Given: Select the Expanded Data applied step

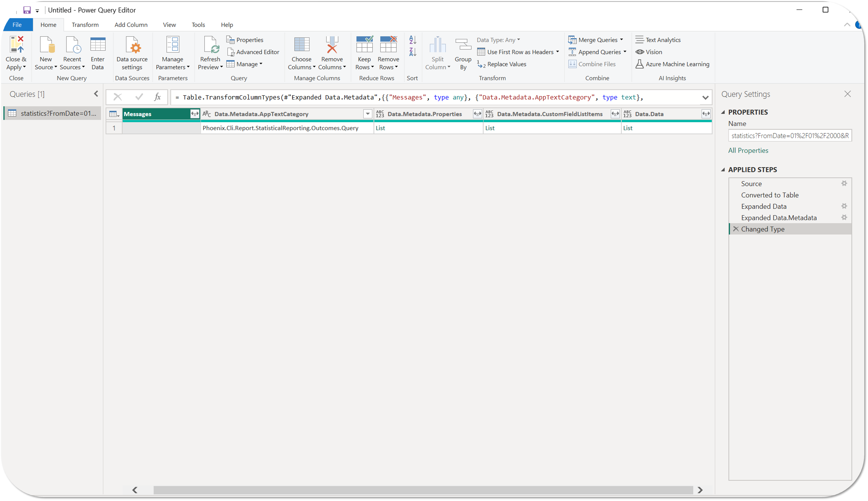Looking at the screenshot, I should click(x=763, y=206).
